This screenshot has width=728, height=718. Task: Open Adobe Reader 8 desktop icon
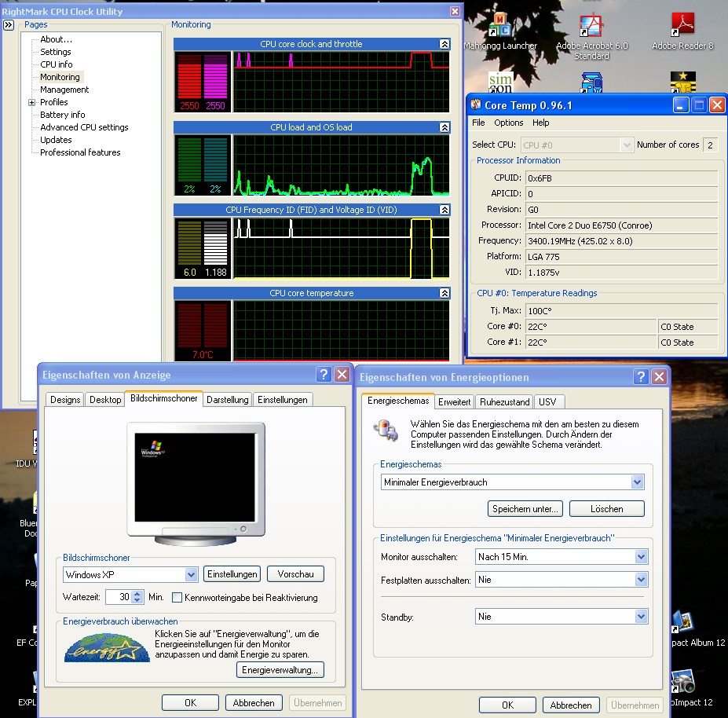coord(682,25)
